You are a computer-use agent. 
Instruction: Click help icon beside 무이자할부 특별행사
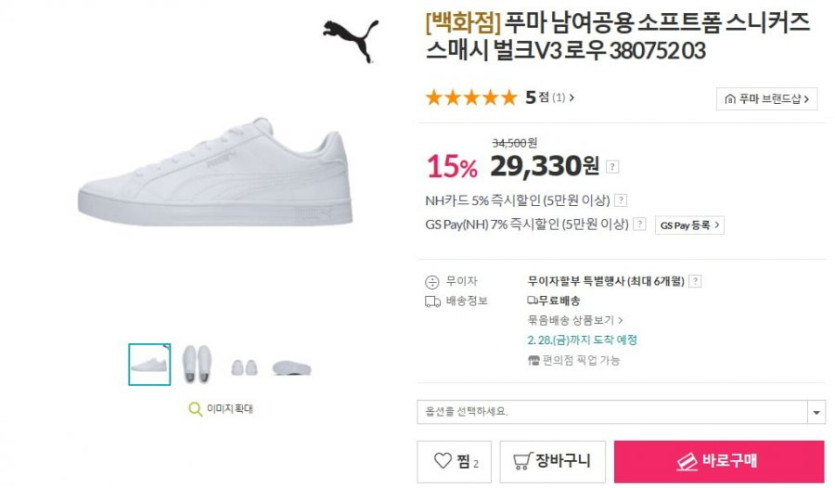[x=695, y=282]
